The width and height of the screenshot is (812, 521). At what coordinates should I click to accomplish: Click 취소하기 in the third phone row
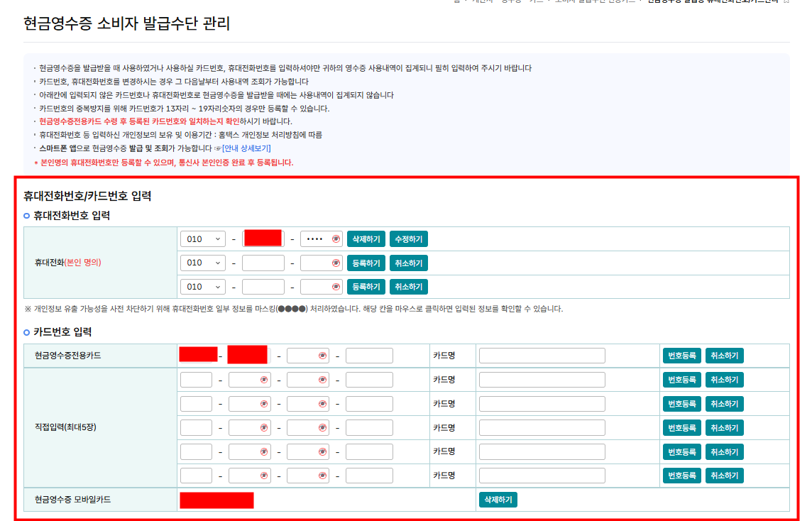pos(409,287)
